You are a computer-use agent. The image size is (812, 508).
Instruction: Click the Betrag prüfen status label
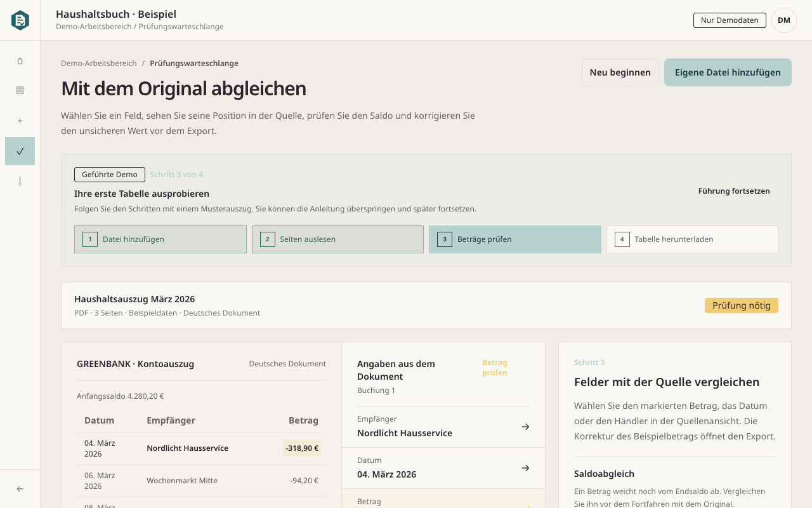coord(495,368)
